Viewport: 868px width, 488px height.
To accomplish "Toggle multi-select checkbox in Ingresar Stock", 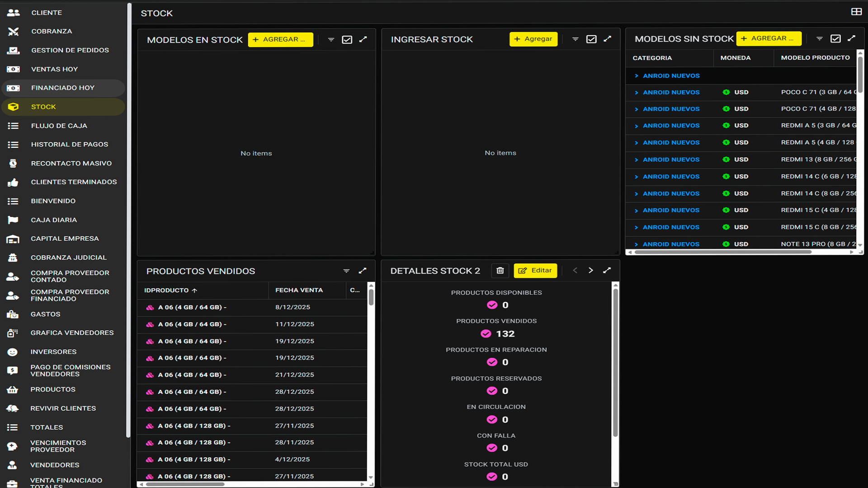I will point(591,39).
